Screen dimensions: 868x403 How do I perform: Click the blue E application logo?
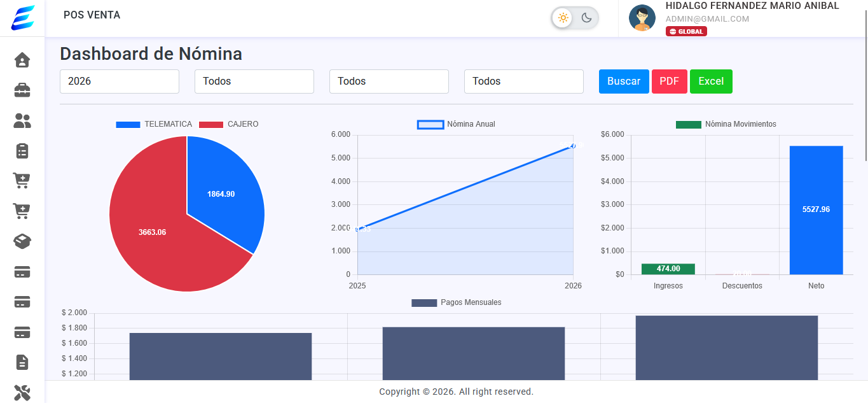(23, 18)
